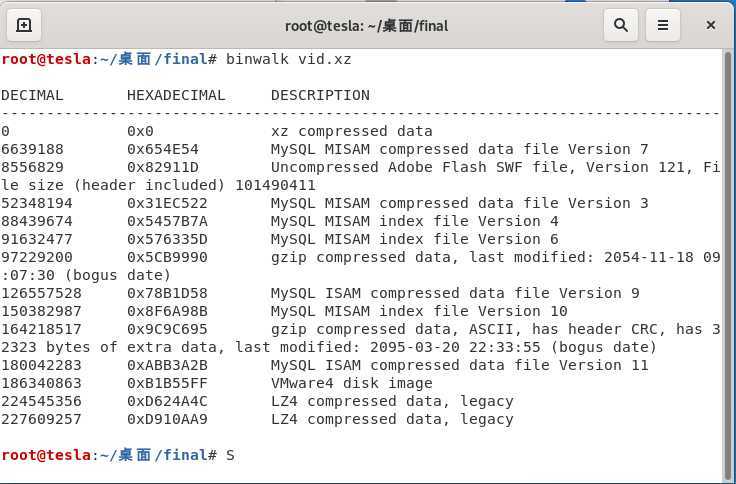The height and width of the screenshot is (484, 736).
Task: Click the HEXADECIMAL column header
Action: [x=176, y=95]
